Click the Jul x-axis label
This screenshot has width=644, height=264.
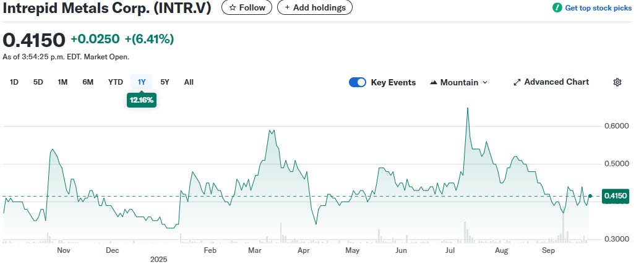pyautogui.click(x=450, y=250)
